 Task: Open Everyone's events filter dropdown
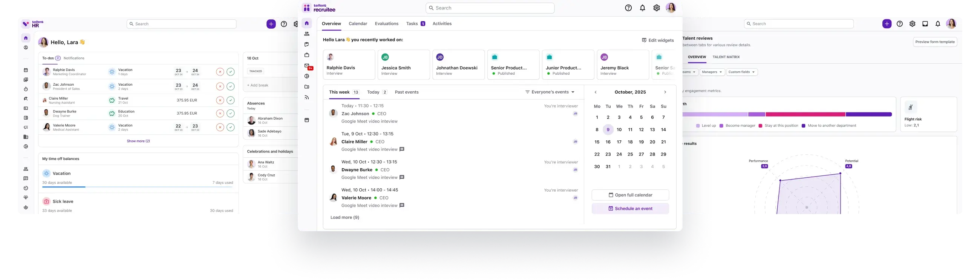pos(550,92)
